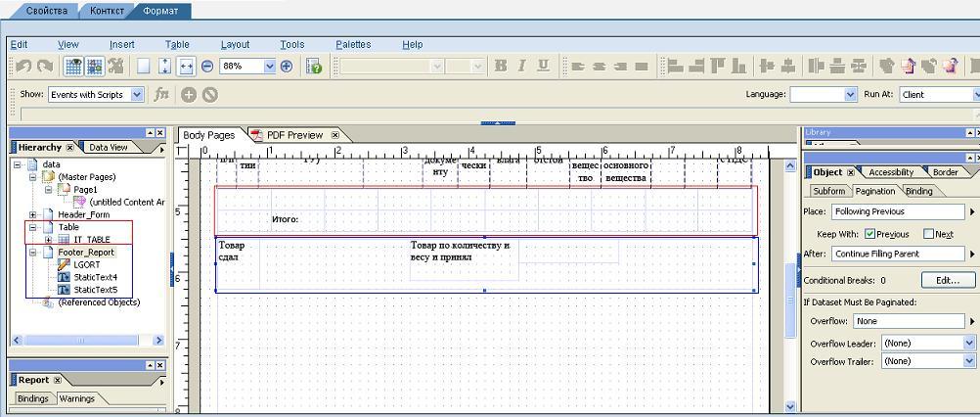Collapse the Table tree node
The image size is (980, 417).
tap(32, 227)
